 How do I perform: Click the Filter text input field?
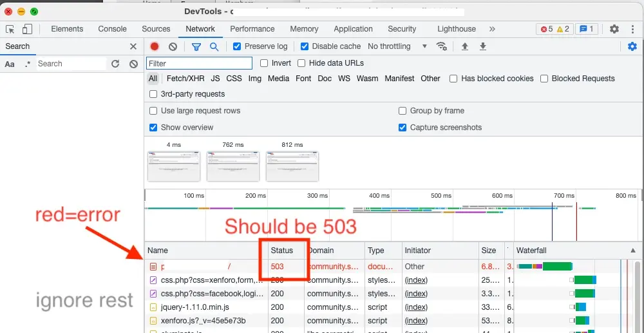tap(199, 63)
